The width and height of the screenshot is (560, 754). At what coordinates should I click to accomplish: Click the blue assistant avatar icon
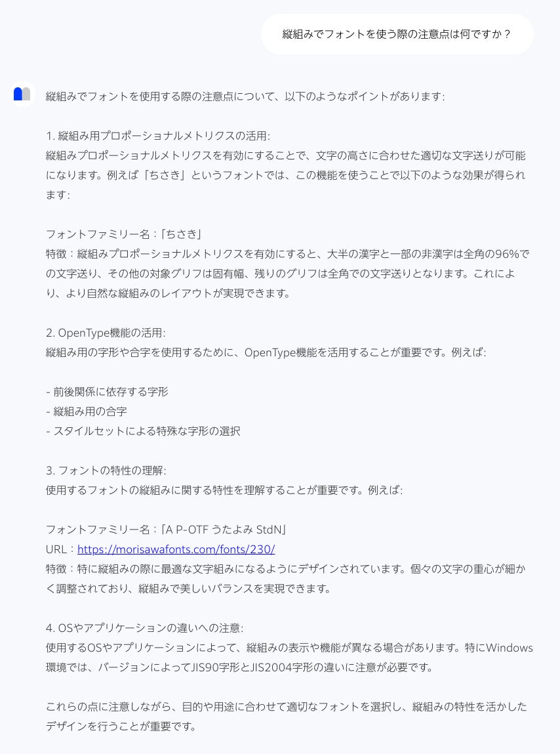tap(22, 94)
